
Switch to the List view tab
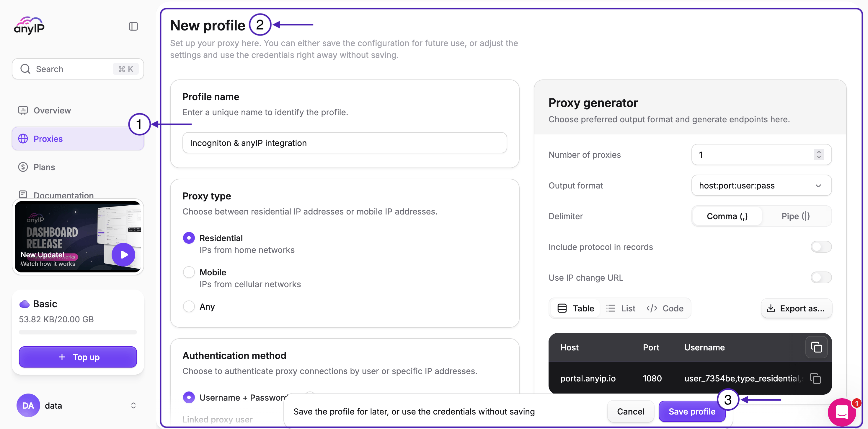tap(620, 308)
